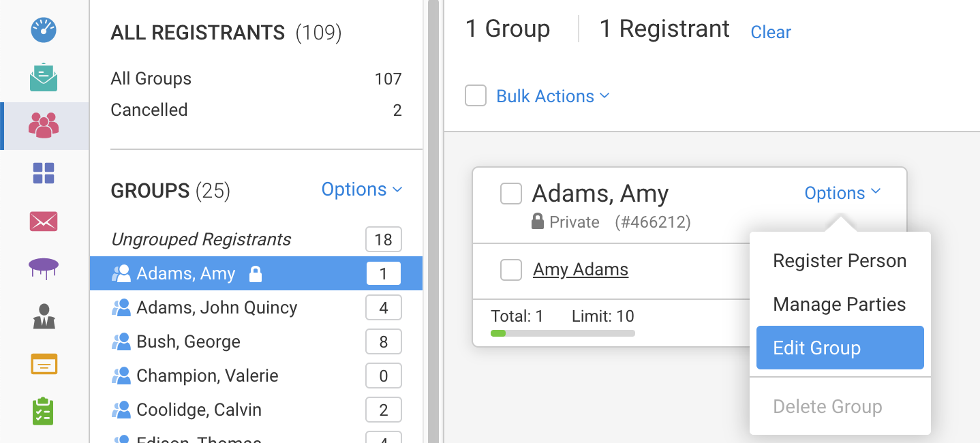Image resolution: width=980 pixels, height=443 pixels.
Task: Open the purple grid blocks icon
Action: click(x=44, y=173)
